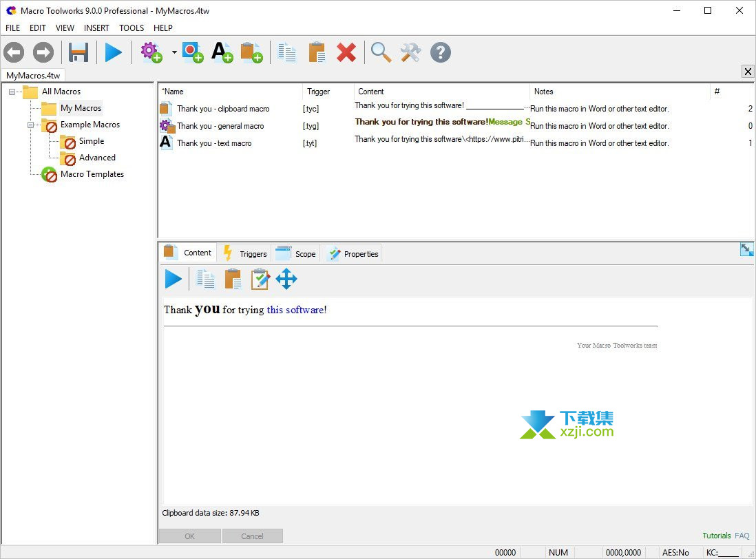Open the EDIT menu

(x=38, y=28)
